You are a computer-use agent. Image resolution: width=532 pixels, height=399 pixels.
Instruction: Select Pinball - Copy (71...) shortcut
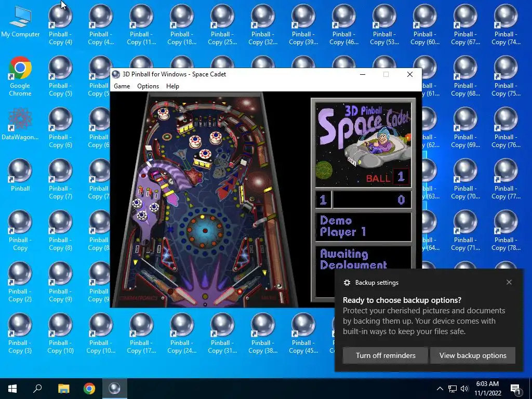[465, 231]
